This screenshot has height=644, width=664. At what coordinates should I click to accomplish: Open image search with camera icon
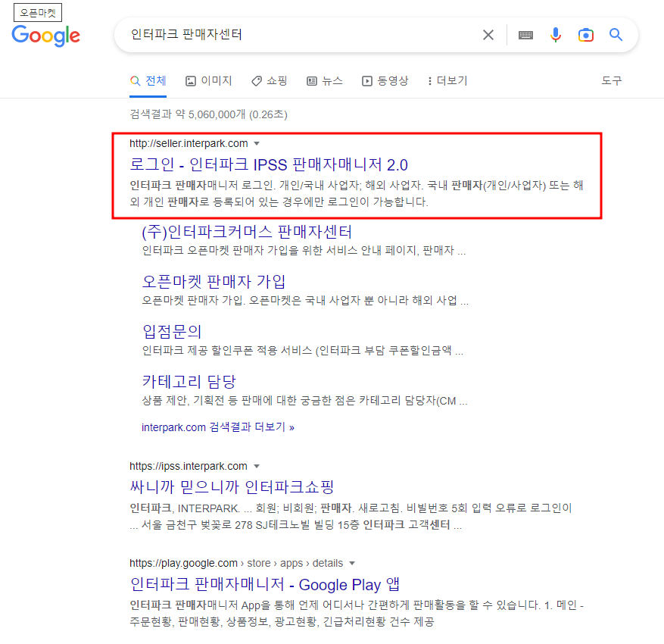click(x=586, y=35)
